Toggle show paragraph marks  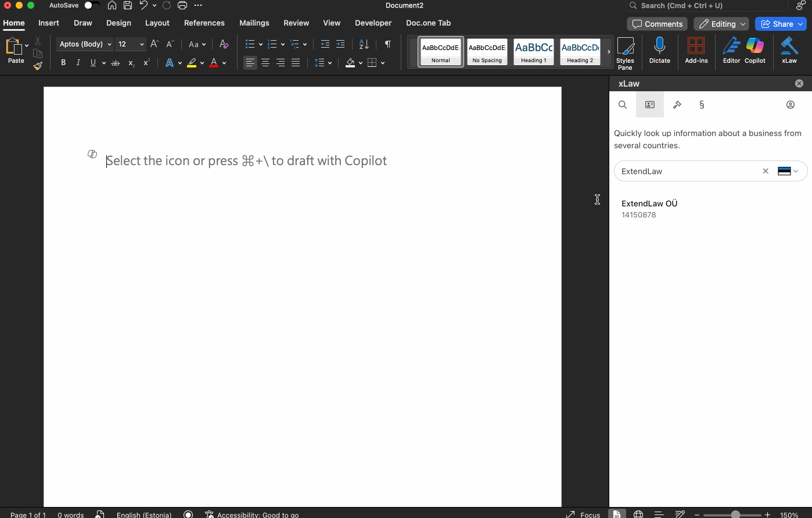(387, 44)
